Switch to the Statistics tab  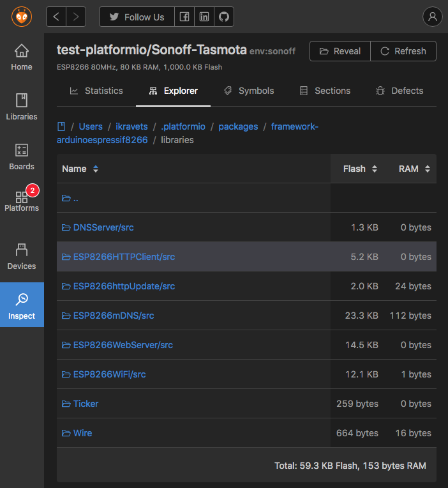(96, 91)
